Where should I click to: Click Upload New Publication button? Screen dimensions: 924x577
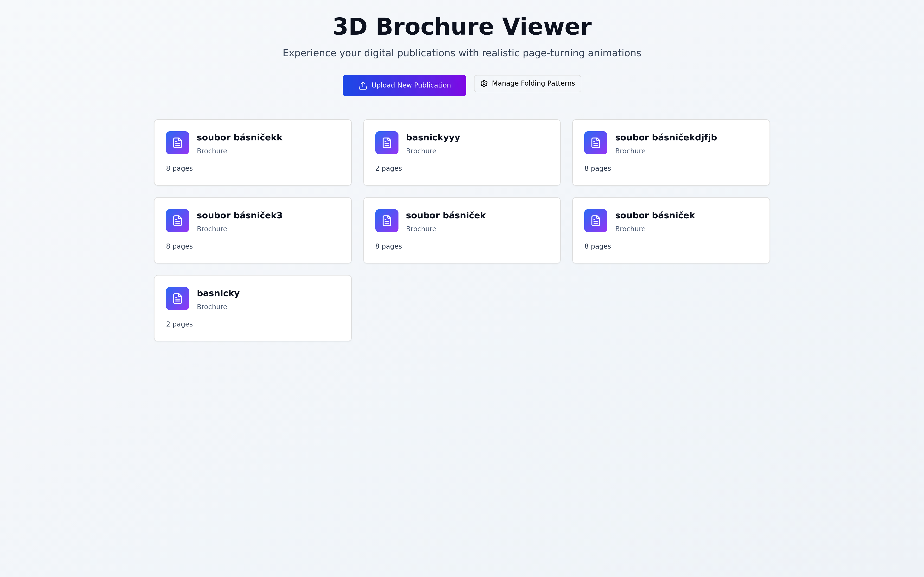404,86
